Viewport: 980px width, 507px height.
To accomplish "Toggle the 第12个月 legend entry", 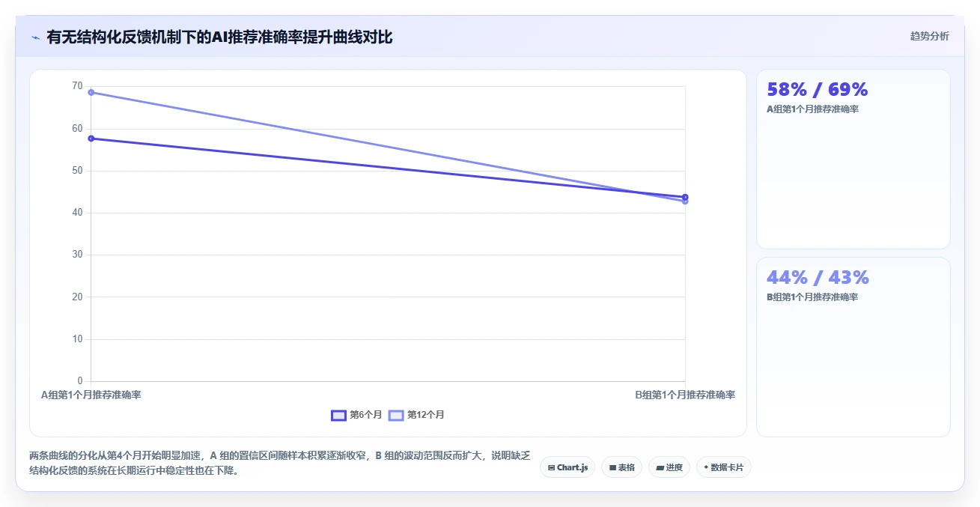I will 416,415.
